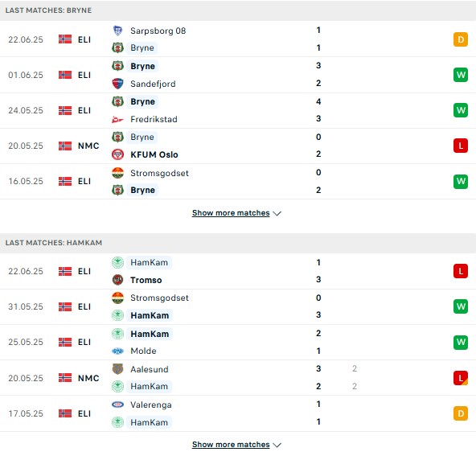
Task: Click the Sandefjord team crest icon
Action: click(x=117, y=84)
